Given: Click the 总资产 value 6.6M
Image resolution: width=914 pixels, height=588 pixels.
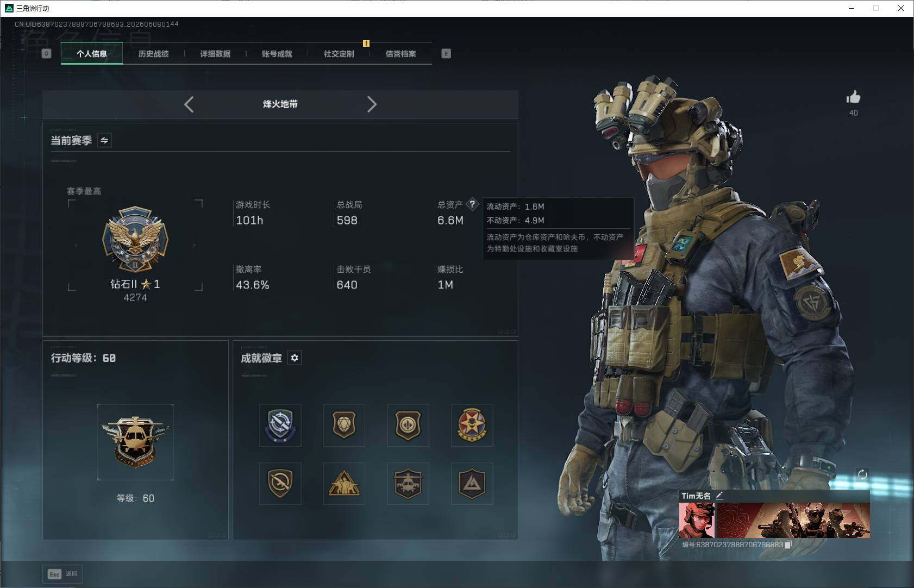Looking at the screenshot, I should [450, 221].
